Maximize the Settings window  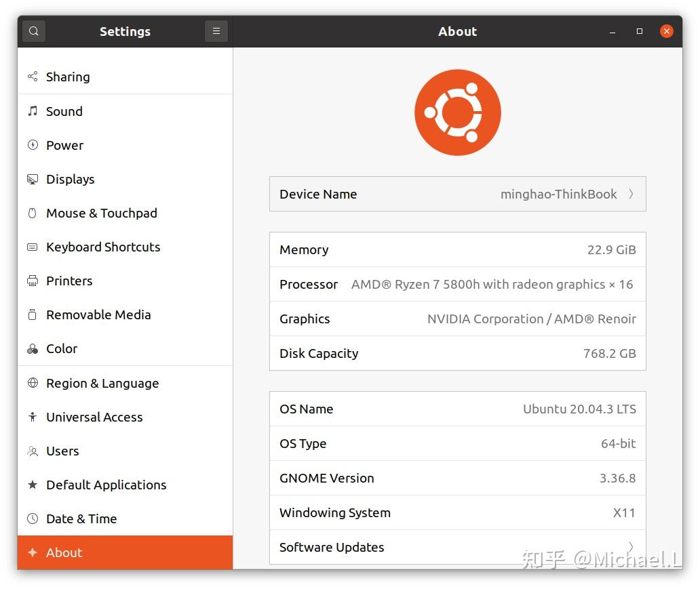coord(639,31)
